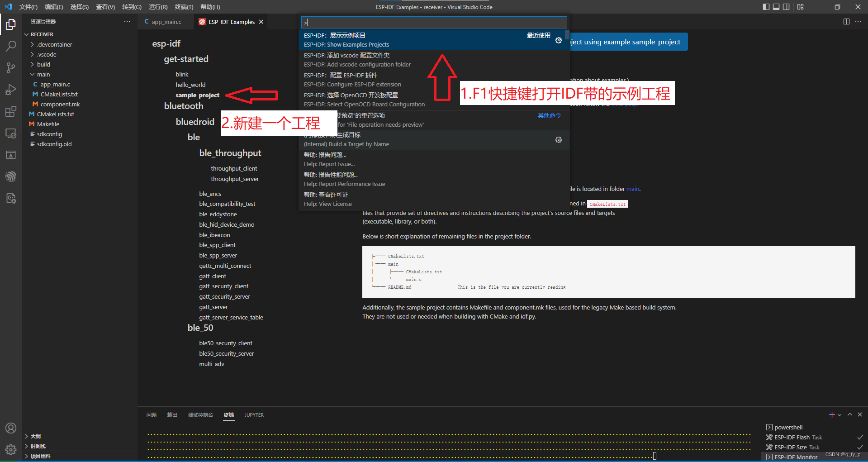Open the Search view in activity bar
This screenshot has width=868, height=462.
[x=11, y=46]
